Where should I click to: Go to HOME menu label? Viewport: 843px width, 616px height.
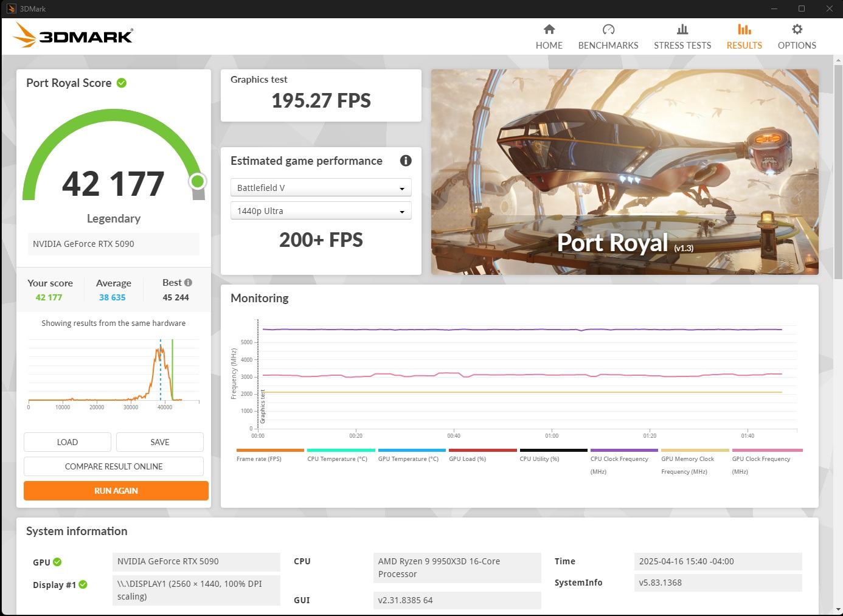click(549, 45)
